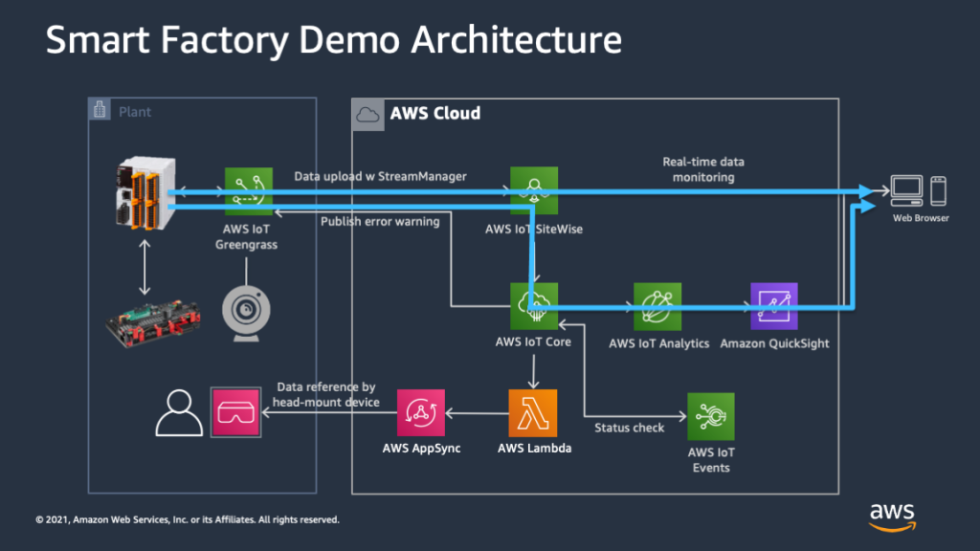Viewport: 980px width, 551px height.
Task: Click the Status check label
Action: (629, 428)
